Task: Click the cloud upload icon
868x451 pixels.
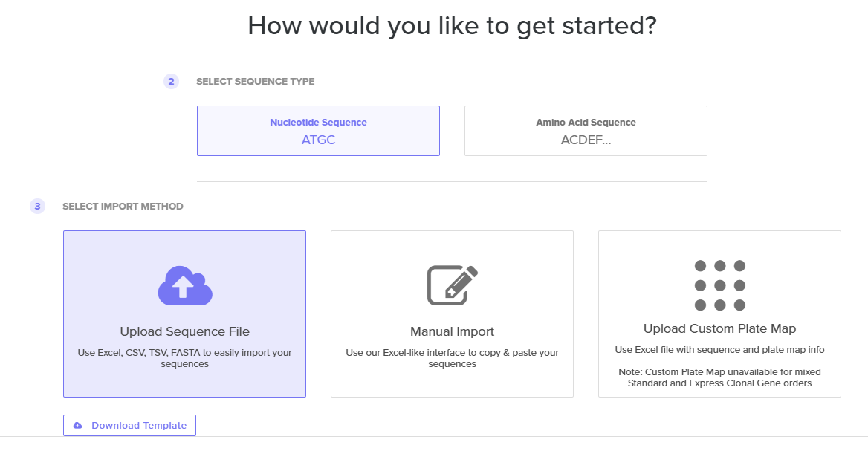Action: (185, 285)
